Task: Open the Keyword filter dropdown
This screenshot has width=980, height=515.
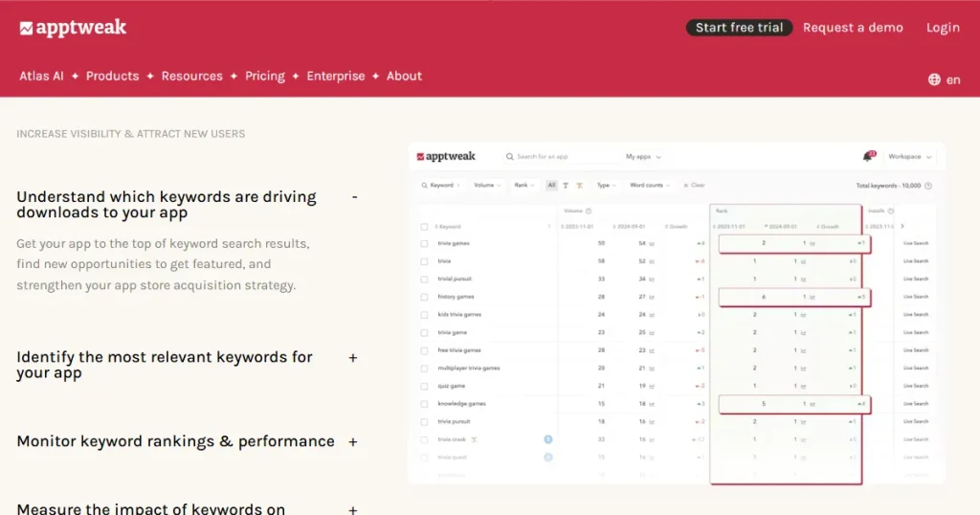Action: 440,186
